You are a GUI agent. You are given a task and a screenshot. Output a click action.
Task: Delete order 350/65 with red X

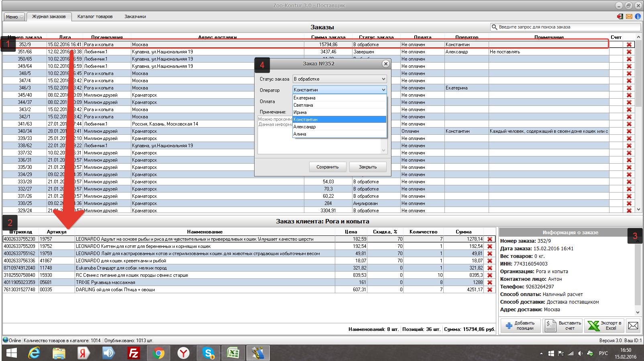pos(629,59)
